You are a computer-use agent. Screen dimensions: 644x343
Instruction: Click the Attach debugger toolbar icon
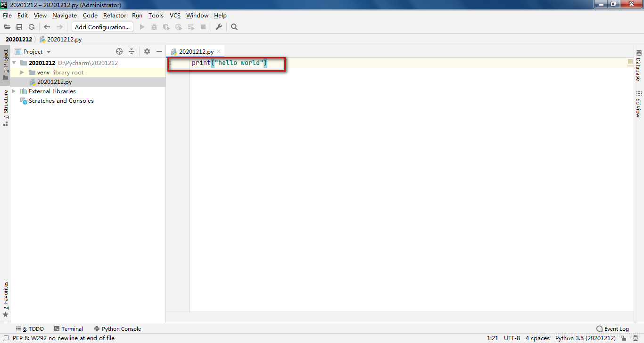(x=191, y=27)
